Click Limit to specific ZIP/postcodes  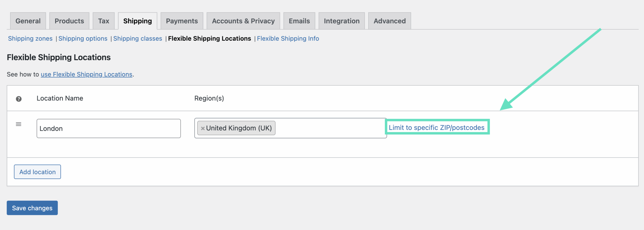pyautogui.click(x=437, y=127)
